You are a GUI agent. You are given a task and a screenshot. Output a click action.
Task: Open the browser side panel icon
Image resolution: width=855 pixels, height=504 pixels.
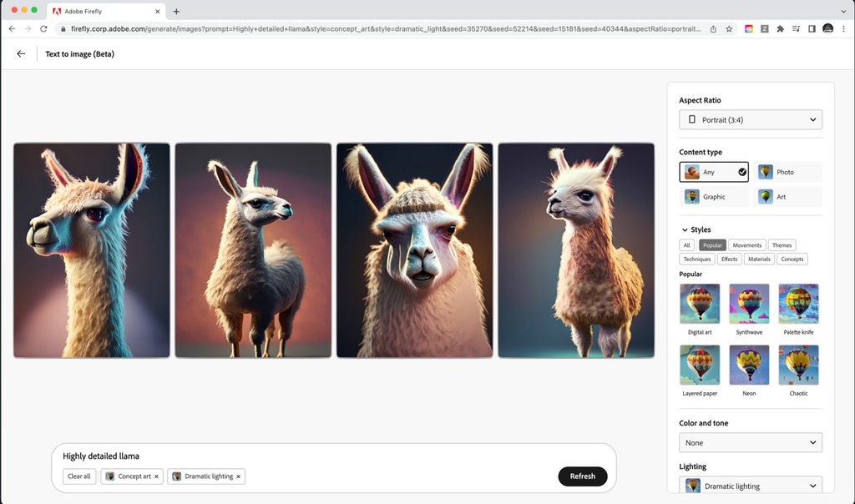(812, 29)
